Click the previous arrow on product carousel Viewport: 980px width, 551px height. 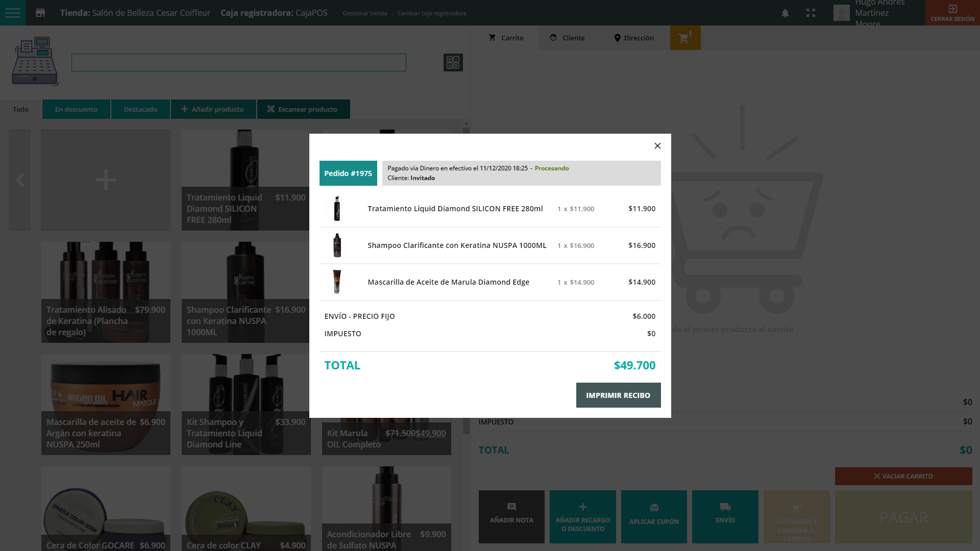coord(20,180)
